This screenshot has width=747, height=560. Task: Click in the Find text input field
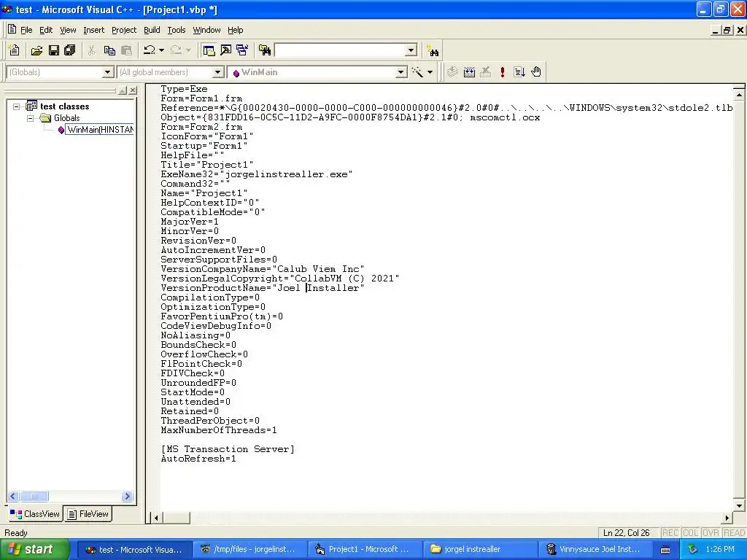(340, 50)
